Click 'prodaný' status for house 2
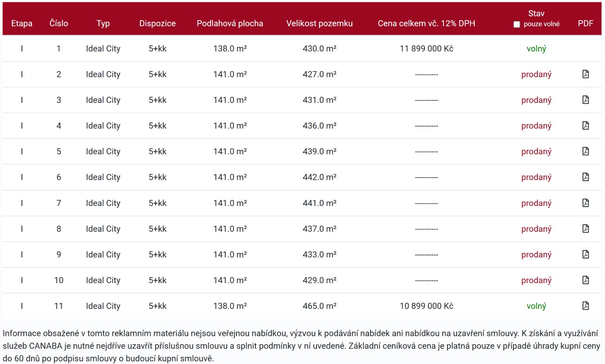Viewport: 605px width, 364px height. 536,74
